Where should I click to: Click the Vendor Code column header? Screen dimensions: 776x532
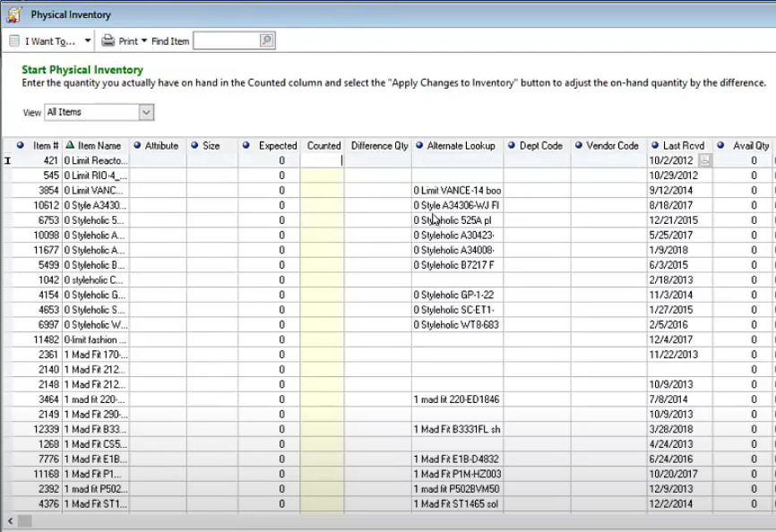(612, 146)
